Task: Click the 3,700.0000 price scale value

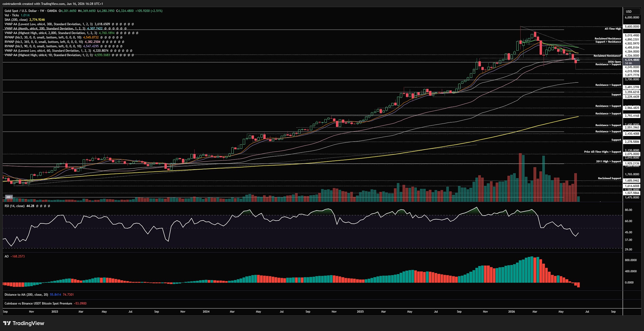Action: [632, 80]
